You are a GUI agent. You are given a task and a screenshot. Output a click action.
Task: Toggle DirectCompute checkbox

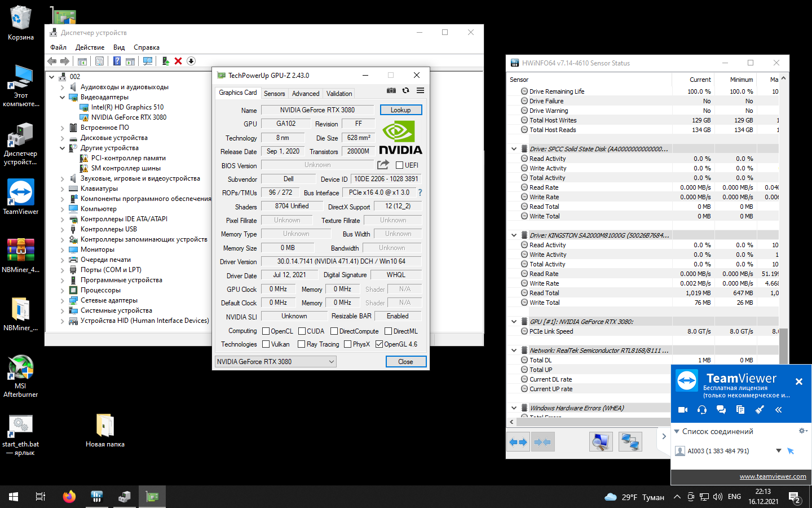point(334,331)
